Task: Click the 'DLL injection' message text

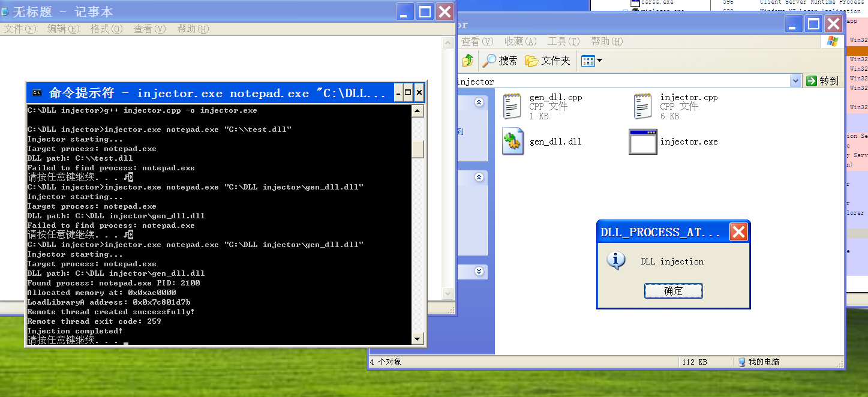Action: 672,261
